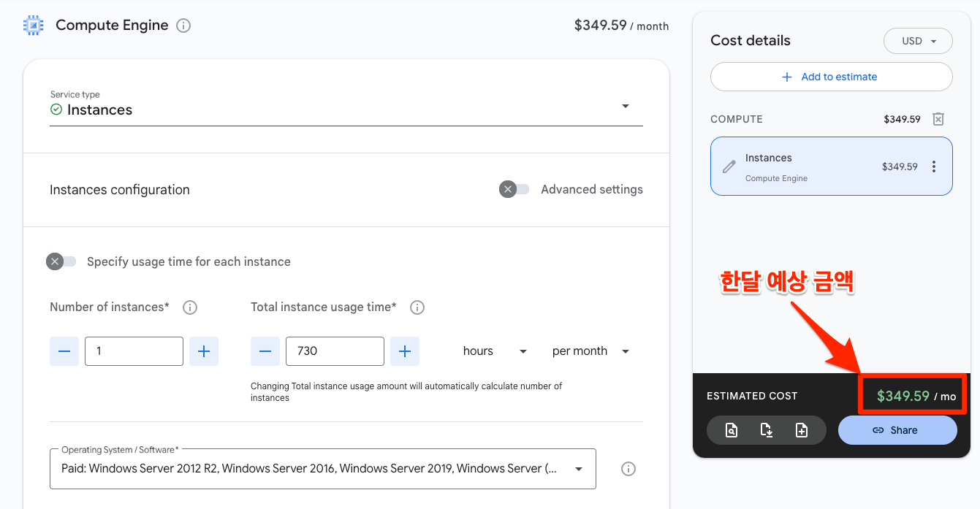Show info for Operating System / Software
This screenshot has width=980, height=509.
point(628,469)
